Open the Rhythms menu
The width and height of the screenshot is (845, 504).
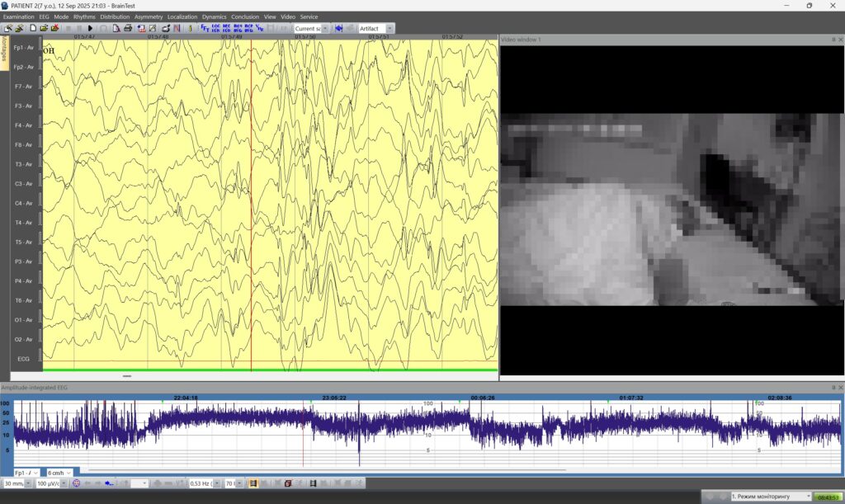point(84,16)
